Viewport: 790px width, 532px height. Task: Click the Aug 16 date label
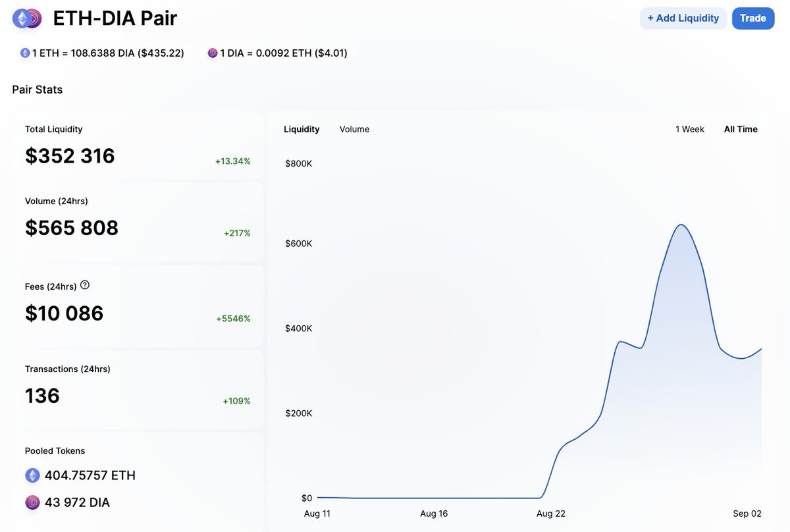434,514
